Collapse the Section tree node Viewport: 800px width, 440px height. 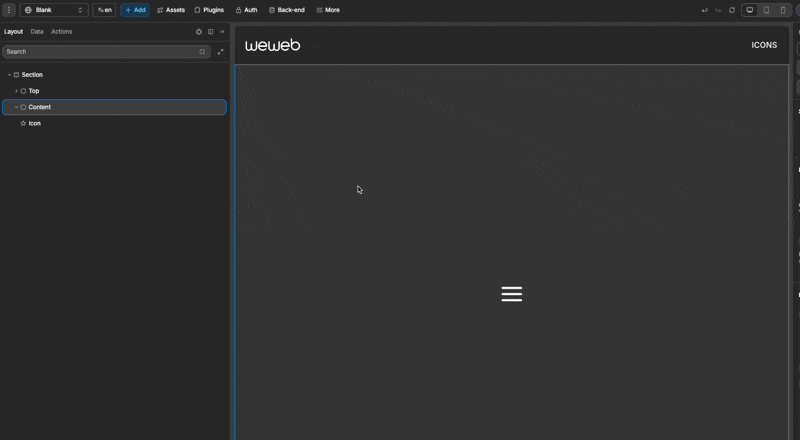(x=9, y=75)
